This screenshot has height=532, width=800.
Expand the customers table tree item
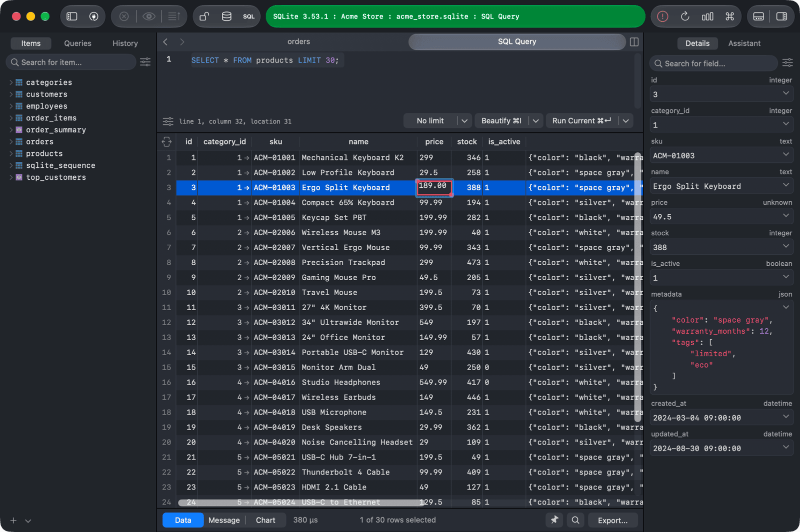[11, 94]
